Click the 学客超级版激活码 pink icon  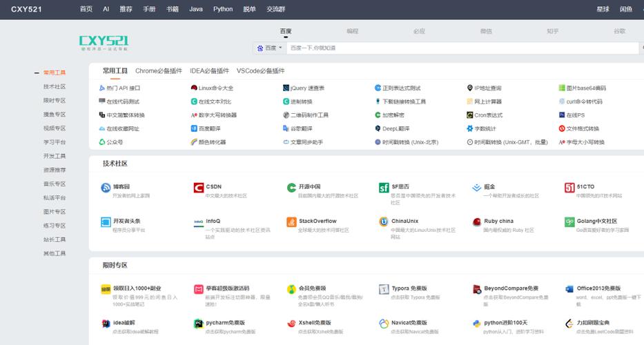198,290
